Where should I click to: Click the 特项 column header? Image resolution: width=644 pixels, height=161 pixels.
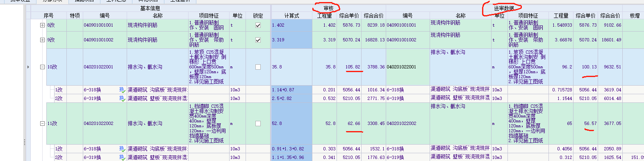(x=75, y=16)
